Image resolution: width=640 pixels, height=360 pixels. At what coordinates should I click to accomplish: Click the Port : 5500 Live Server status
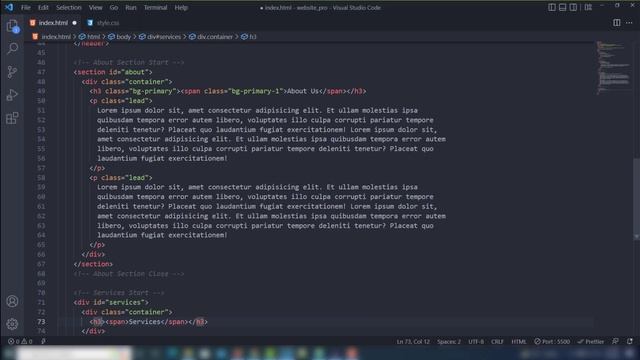552,342
